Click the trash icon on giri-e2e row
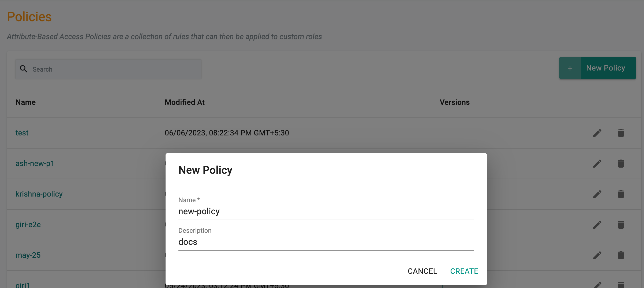Image resolution: width=644 pixels, height=288 pixels. [x=621, y=225]
